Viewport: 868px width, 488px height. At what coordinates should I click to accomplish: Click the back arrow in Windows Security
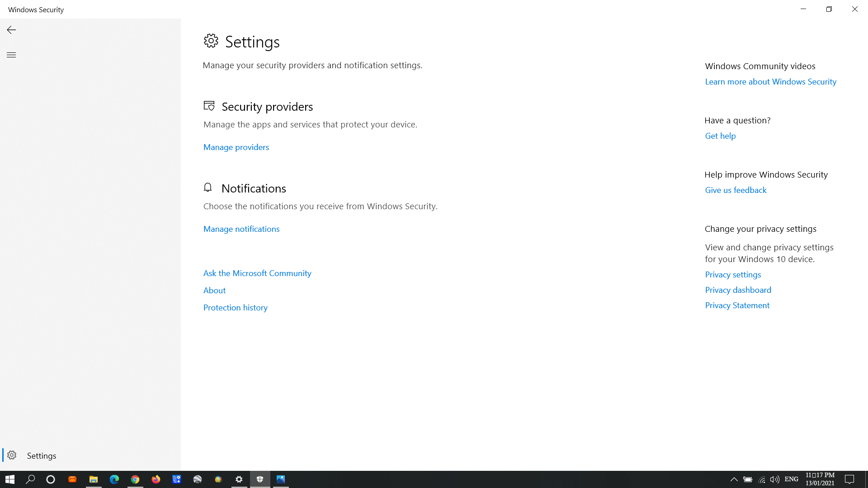[x=11, y=30]
